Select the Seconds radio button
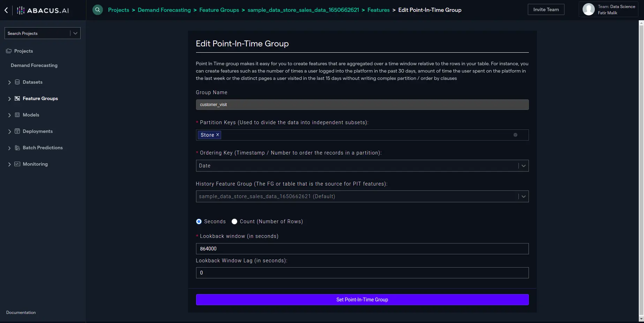The image size is (644, 323). (x=199, y=221)
